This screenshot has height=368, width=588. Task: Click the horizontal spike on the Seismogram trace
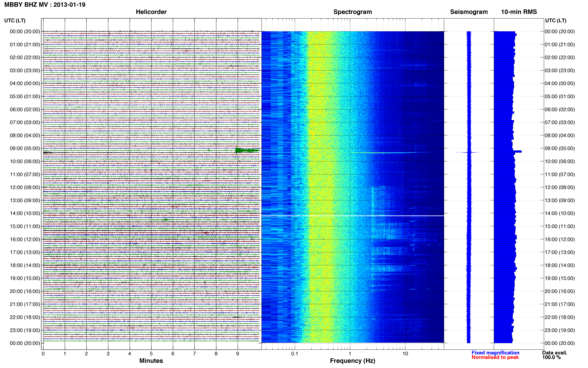pyautogui.click(x=467, y=152)
